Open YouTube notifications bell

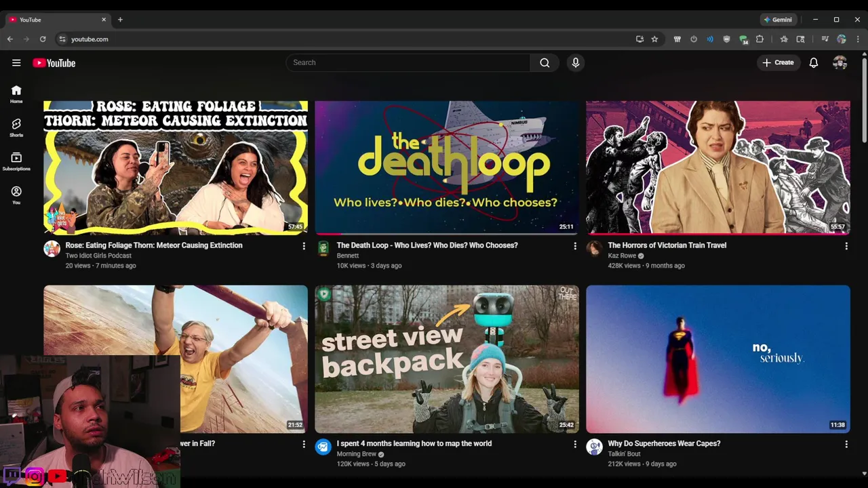[x=814, y=62]
